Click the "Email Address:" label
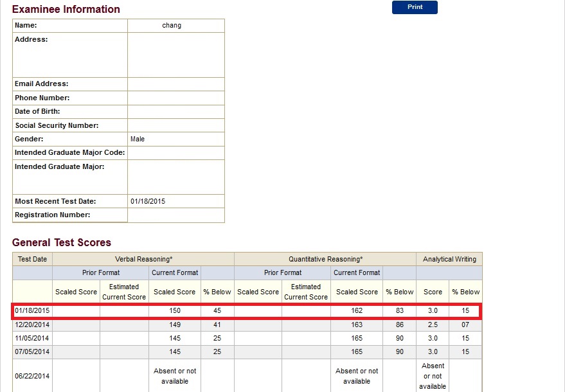 (x=41, y=84)
